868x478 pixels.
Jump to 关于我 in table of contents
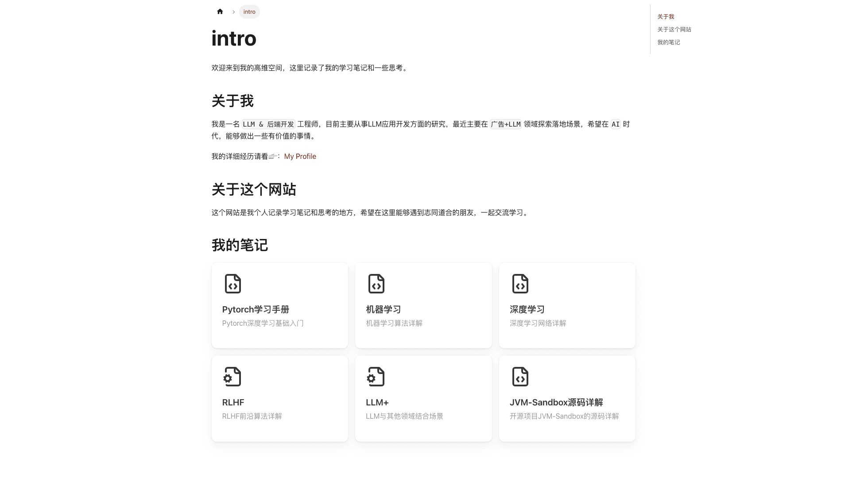[x=666, y=17]
